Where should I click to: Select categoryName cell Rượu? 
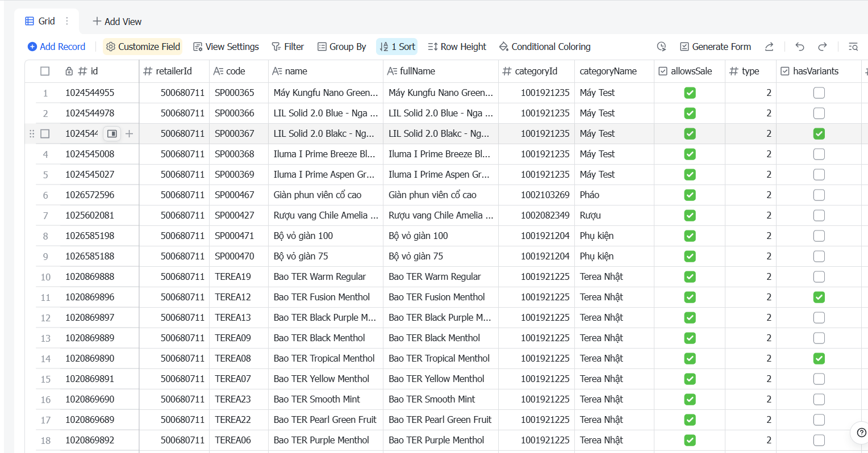(x=614, y=215)
